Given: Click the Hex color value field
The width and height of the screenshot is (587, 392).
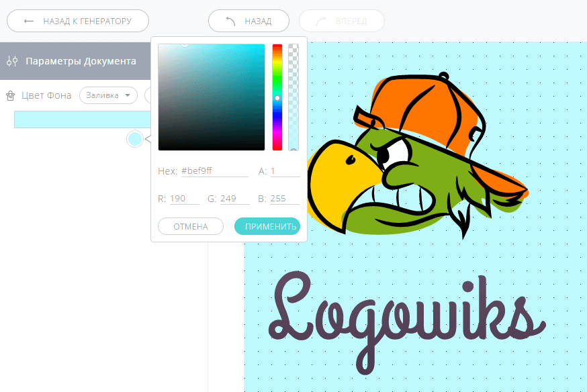Looking at the screenshot, I should [x=214, y=171].
